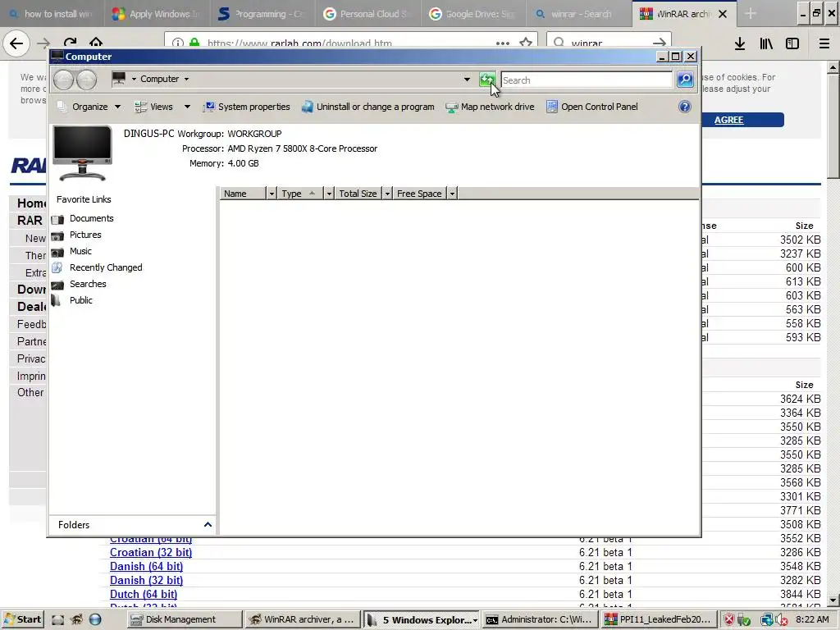The image size is (840, 630).
Task: Click the volume muted tray icon
Action: coord(783,620)
